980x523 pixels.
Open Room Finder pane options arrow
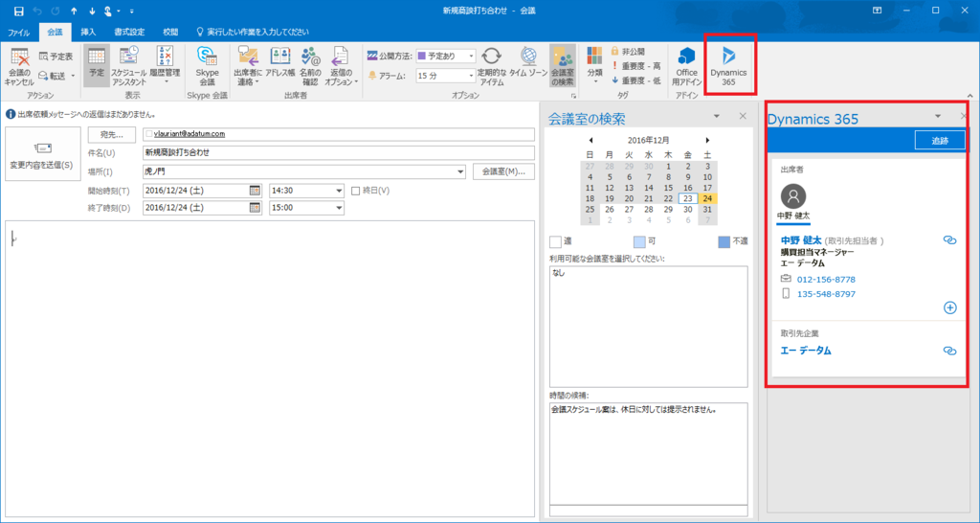pos(717,116)
